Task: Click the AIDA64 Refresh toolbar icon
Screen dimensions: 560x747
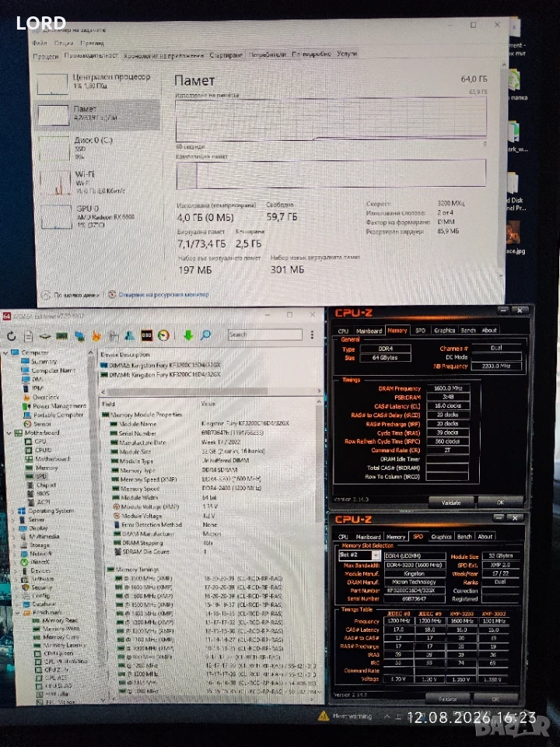Action: click(x=12, y=336)
